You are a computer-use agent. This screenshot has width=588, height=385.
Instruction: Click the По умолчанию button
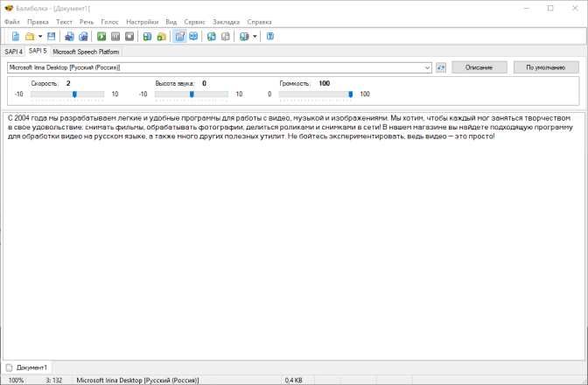[x=546, y=67]
